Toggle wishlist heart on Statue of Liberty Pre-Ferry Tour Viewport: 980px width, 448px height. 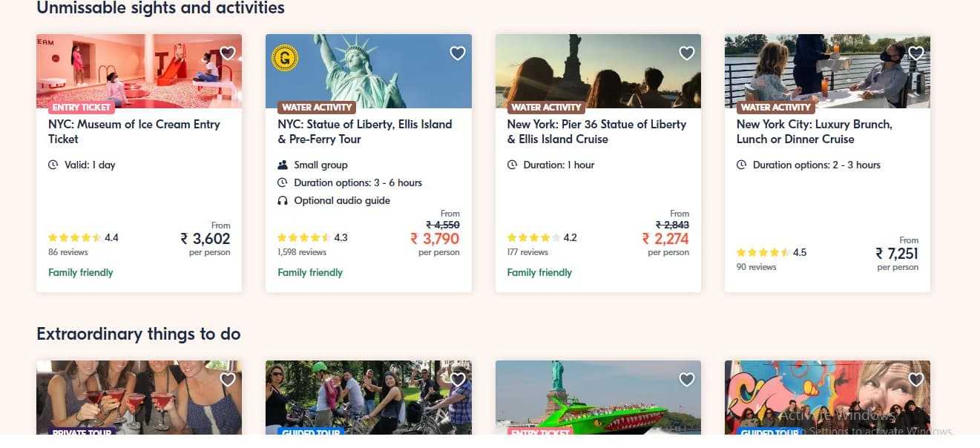pos(458,53)
